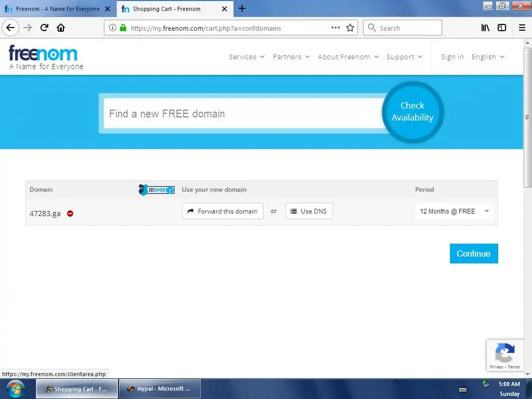Screen dimensions: 532x399
Task: Click the Domain column header
Action: 41,189
